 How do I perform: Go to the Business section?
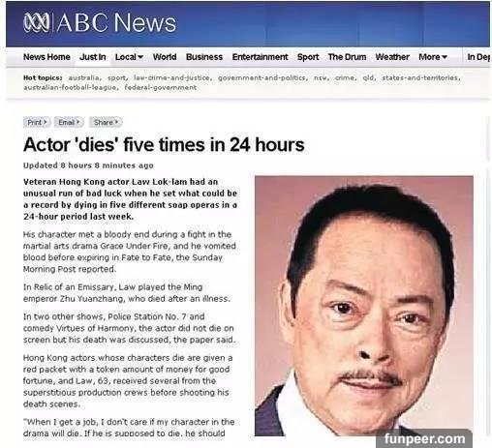(x=204, y=57)
